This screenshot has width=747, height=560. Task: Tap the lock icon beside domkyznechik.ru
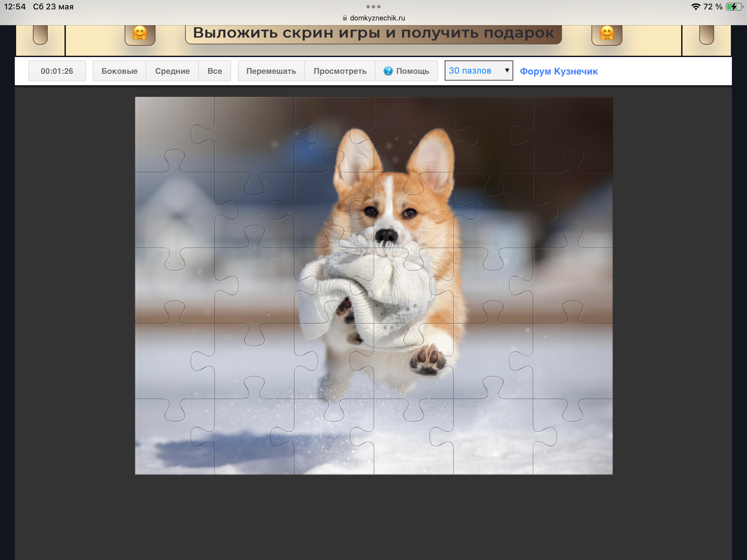click(345, 18)
